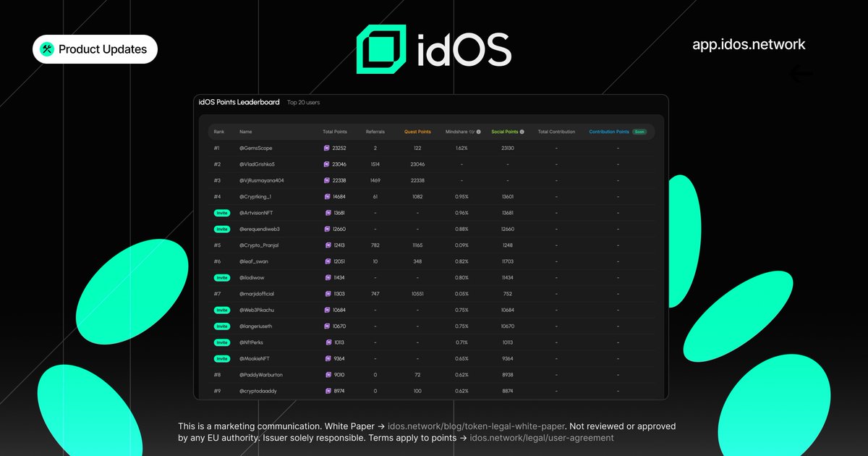This screenshot has height=456, width=868.
Task: Click the info icon beside Social Points header
Action: tap(522, 132)
